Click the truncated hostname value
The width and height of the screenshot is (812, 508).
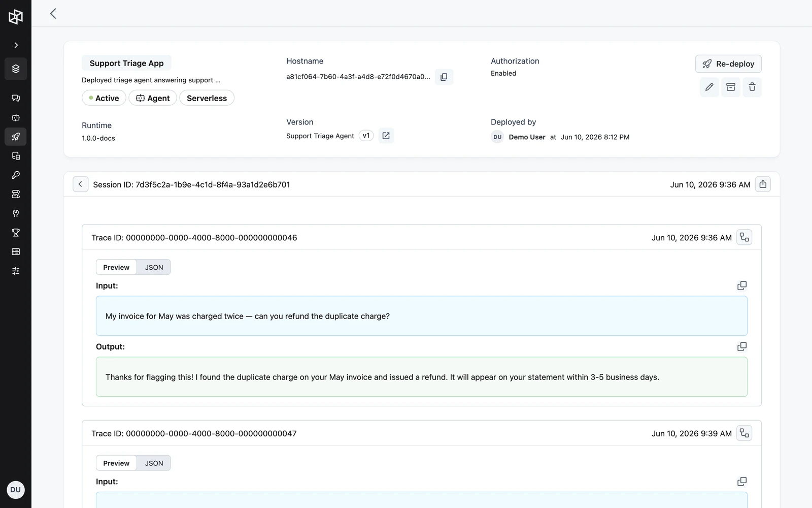[x=358, y=77]
